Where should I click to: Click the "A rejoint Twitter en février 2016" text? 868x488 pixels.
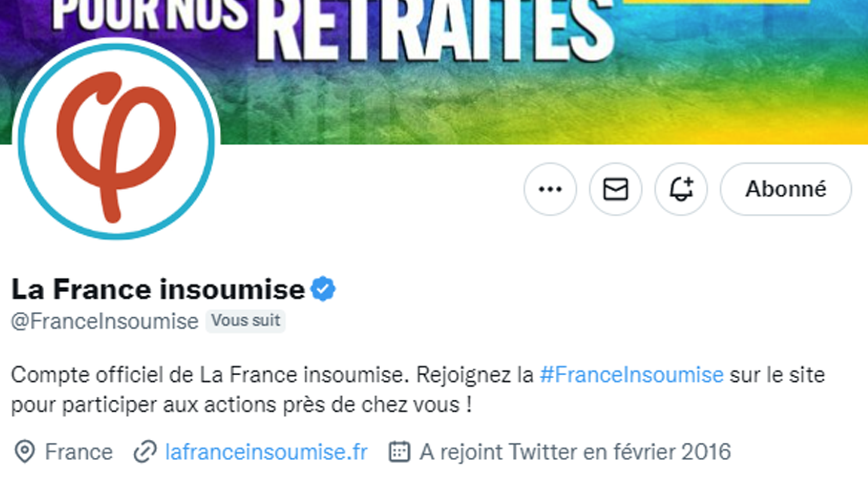tap(575, 452)
